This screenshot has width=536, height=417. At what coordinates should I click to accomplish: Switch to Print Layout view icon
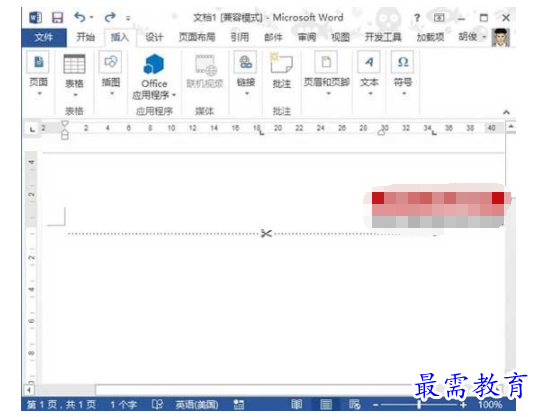[x=326, y=405]
